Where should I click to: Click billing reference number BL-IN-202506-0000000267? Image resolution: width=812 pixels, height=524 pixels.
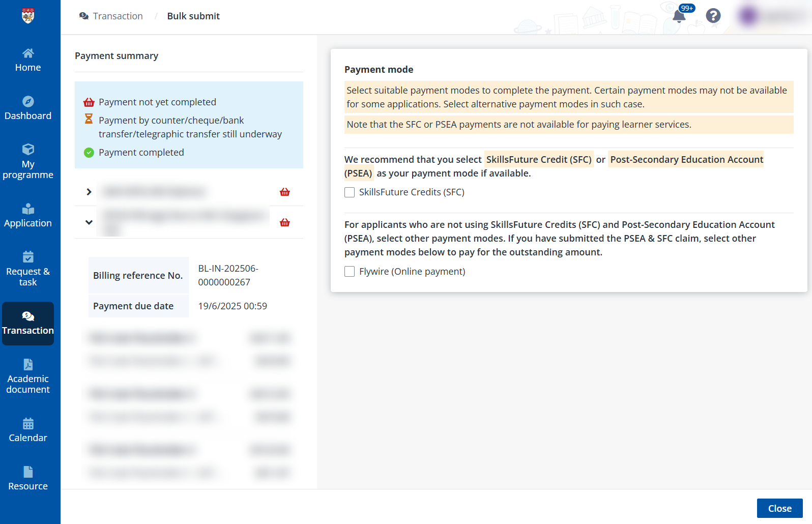point(228,275)
